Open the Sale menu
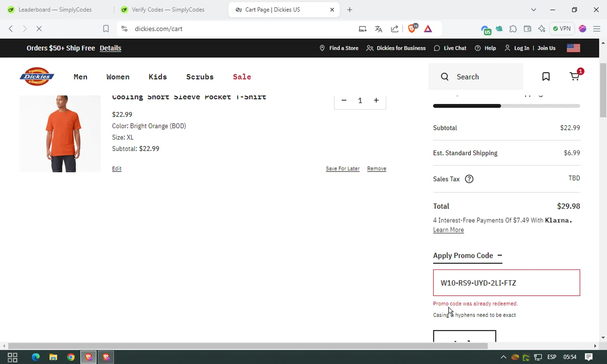Viewport: 607px width, 364px height. pos(242,77)
